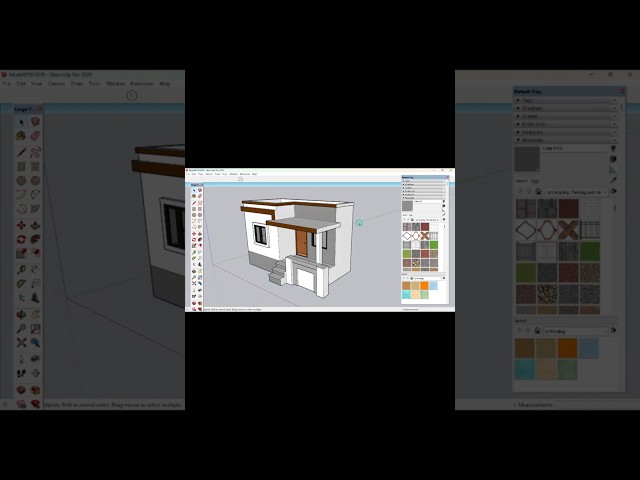Select the Freehand tool in blurred backdrop
The width and height of the screenshot is (640, 480).
[x=36, y=153]
